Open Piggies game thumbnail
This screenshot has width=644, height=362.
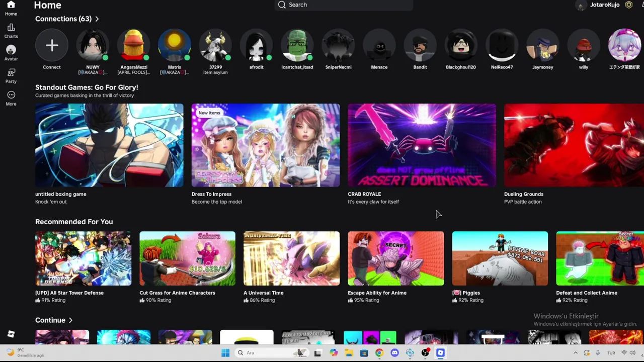coord(500,258)
